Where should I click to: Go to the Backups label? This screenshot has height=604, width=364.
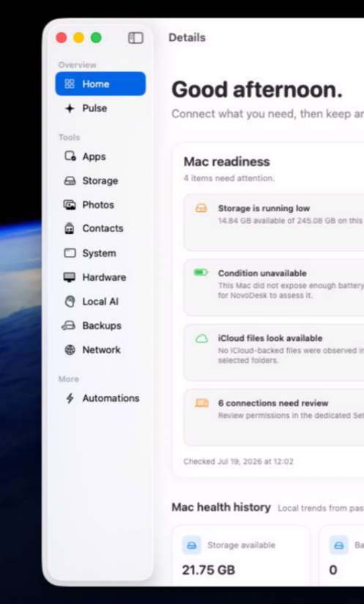tap(102, 326)
